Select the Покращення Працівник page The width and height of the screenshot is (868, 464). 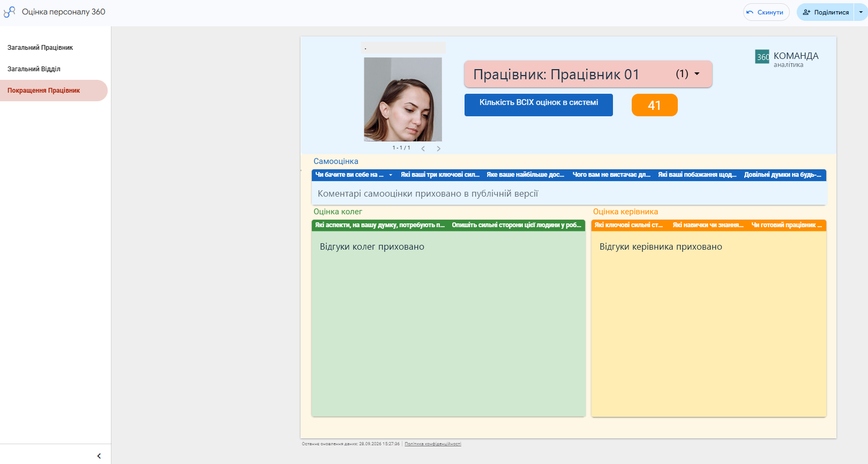click(43, 91)
